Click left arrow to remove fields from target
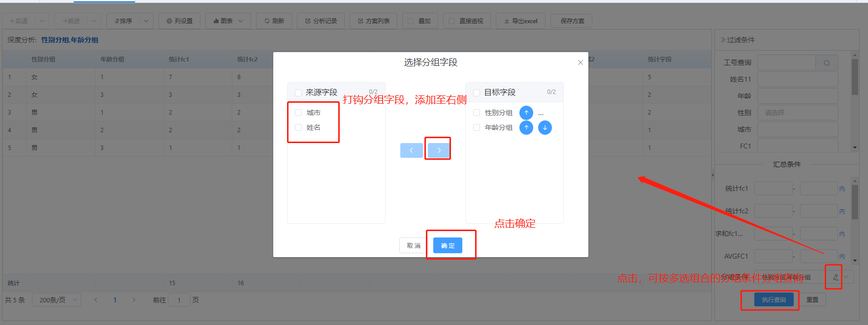 (x=411, y=150)
